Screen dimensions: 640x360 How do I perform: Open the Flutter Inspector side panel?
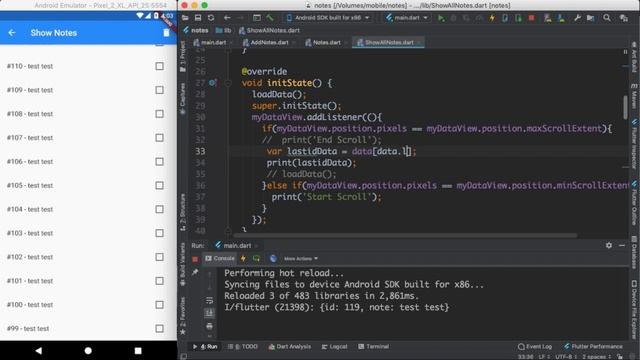click(x=634, y=144)
